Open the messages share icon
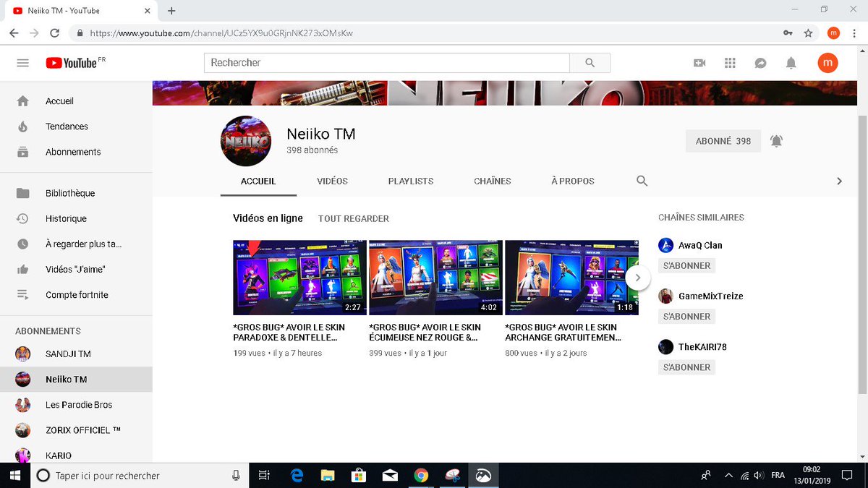 point(760,63)
